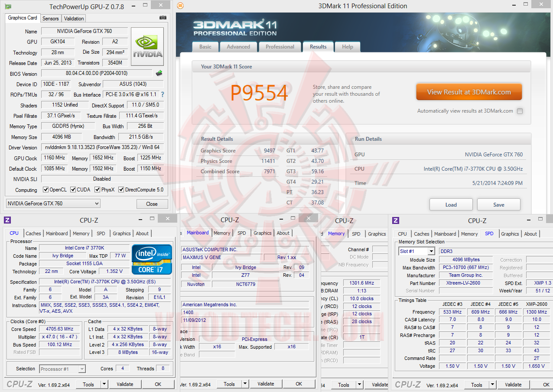Click the save BIOS chip icon
Screen dimensions: 553x392
(159, 73)
